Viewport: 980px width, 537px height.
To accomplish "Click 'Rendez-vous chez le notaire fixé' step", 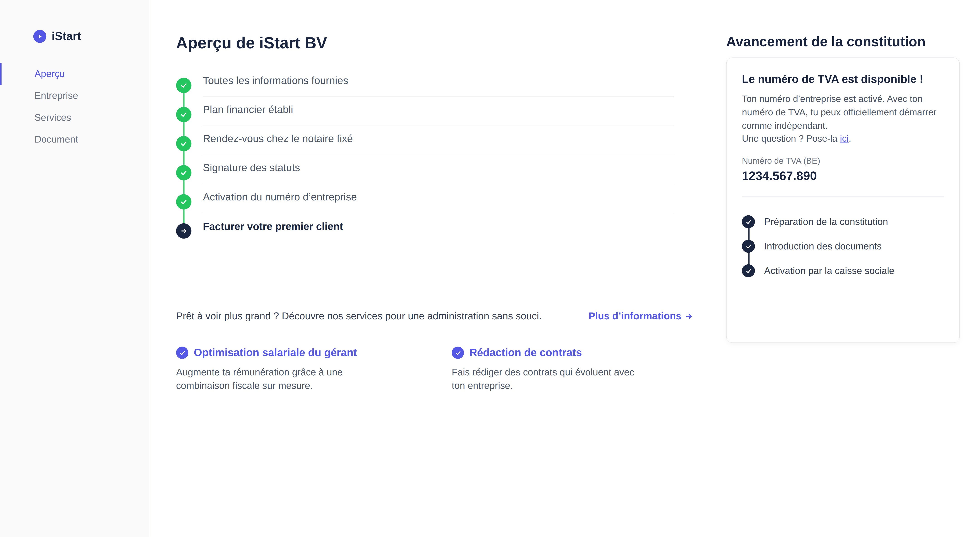I will point(278,138).
